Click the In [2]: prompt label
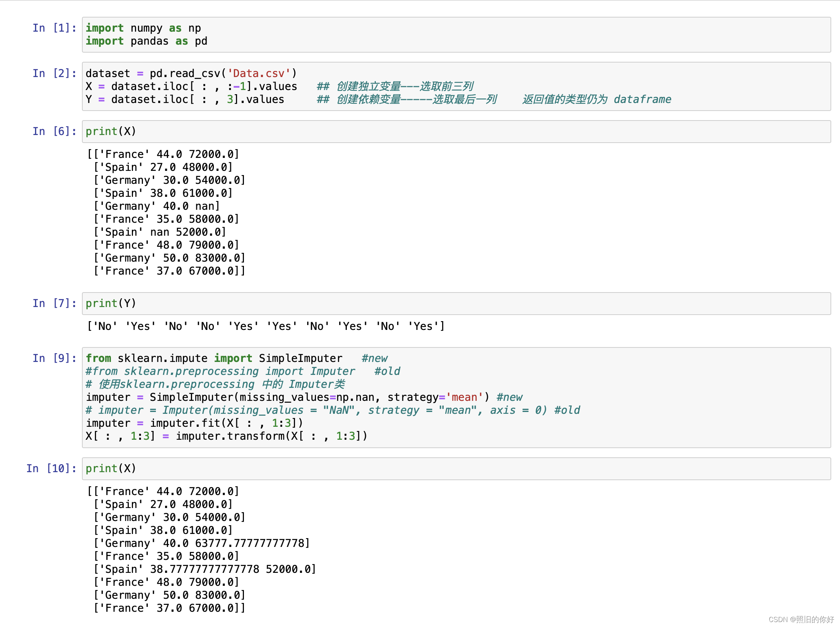This screenshot has height=627, width=840. (54, 73)
